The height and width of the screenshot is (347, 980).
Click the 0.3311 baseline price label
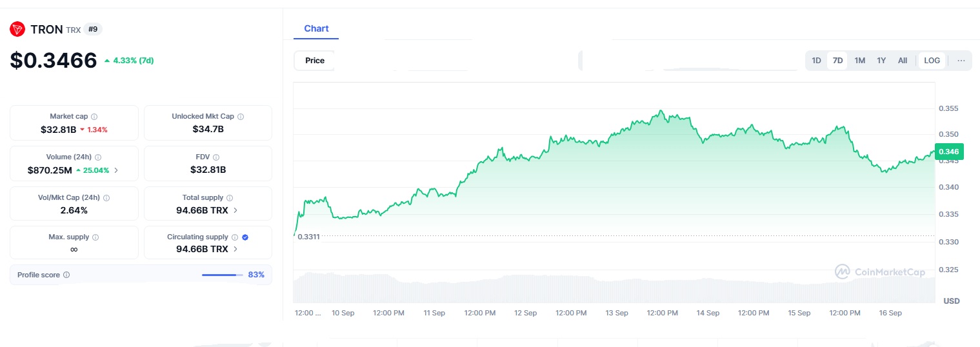pos(309,237)
